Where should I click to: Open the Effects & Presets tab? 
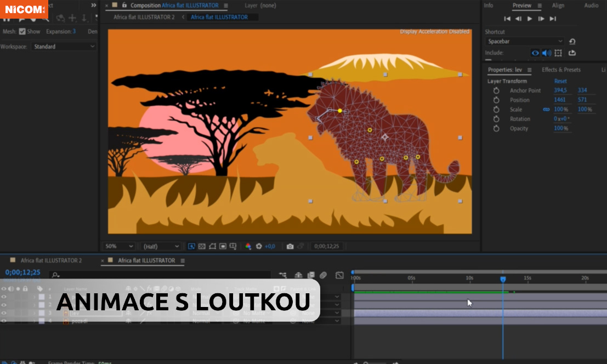(x=561, y=70)
